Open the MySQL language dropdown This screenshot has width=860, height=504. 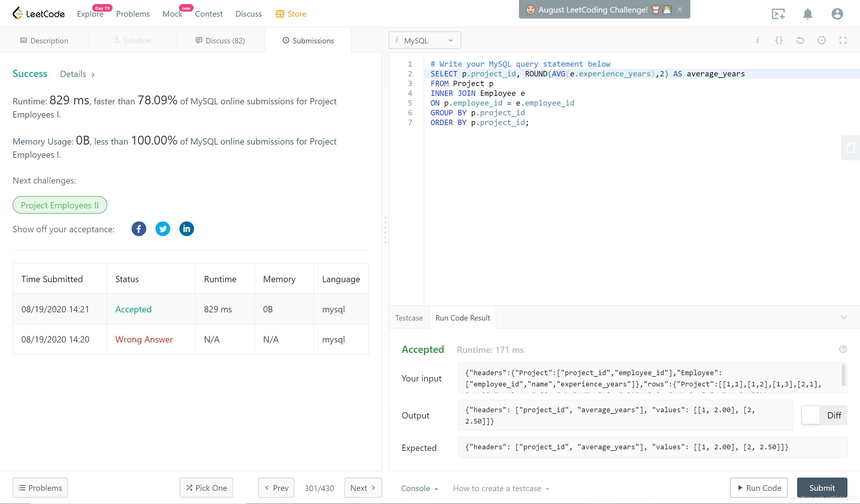[x=425, y=41]
